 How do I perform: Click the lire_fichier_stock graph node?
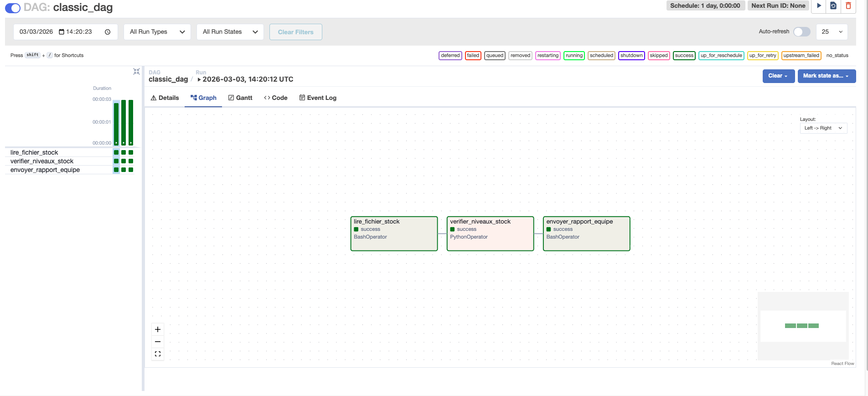394,234
